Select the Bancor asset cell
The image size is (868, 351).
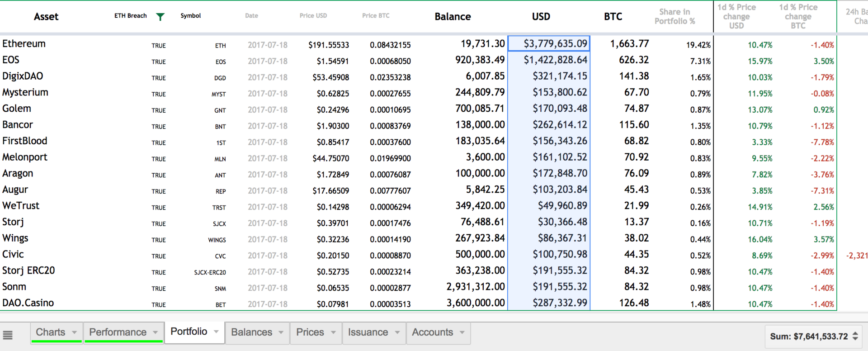click(x=18, y=125)
